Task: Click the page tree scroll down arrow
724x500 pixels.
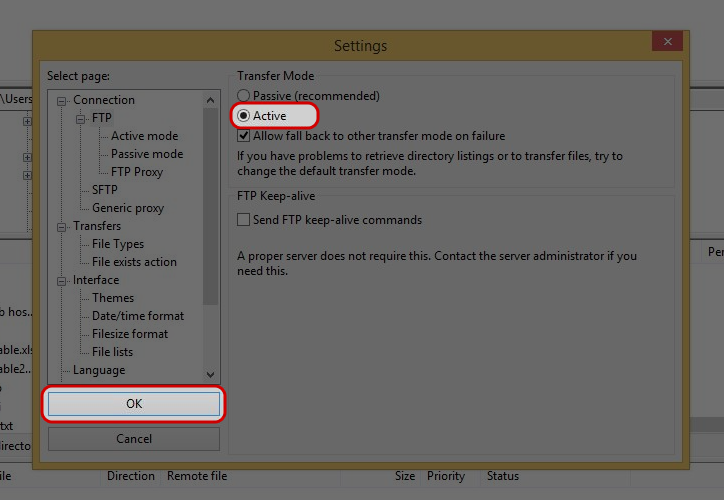Action: point(211,374)
